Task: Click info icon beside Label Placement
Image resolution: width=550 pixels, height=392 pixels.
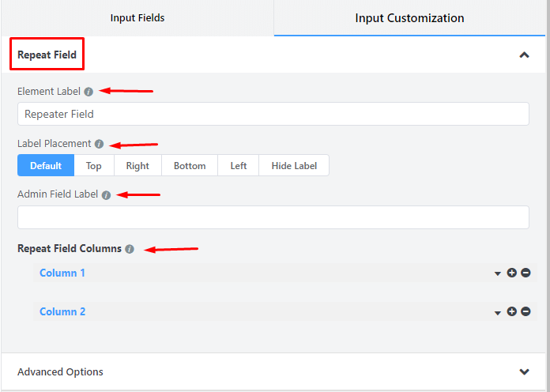Action: [99, 144]
